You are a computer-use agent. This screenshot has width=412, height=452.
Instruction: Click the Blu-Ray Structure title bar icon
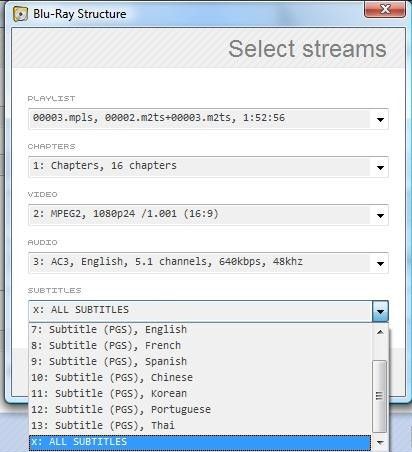(x=20, y=14)
